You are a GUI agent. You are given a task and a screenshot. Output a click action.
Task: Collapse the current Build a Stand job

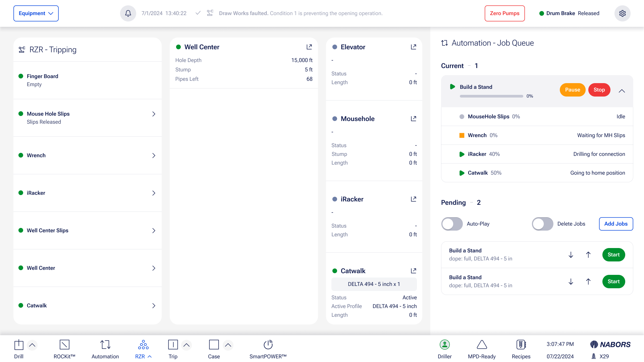click(x=622, y=91)
